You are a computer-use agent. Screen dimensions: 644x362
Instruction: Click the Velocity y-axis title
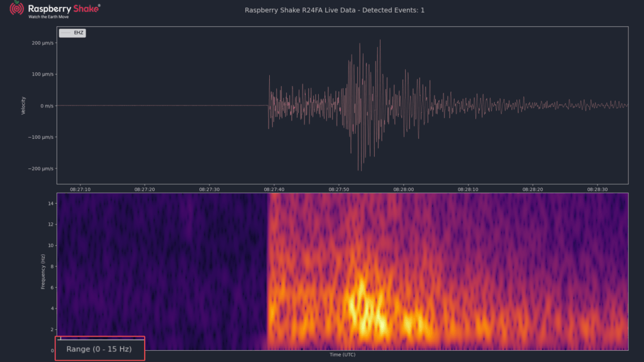point(23,106)
